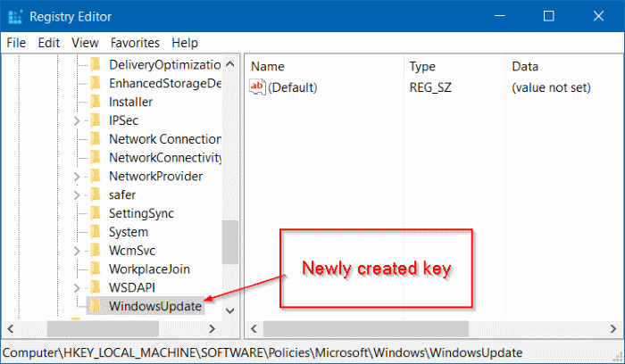
Task: Click tree pane vertical scrollbar thumb
Action: (x=230, y=242)
